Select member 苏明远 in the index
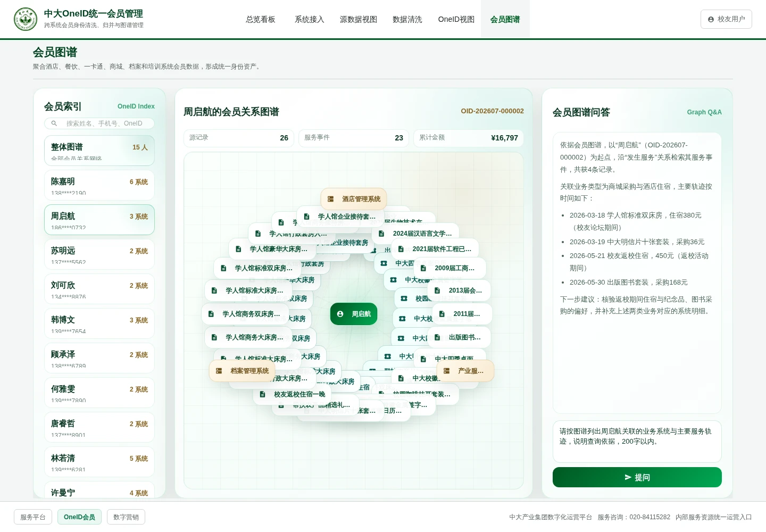 pyautogui.click(x=99, y=254)
